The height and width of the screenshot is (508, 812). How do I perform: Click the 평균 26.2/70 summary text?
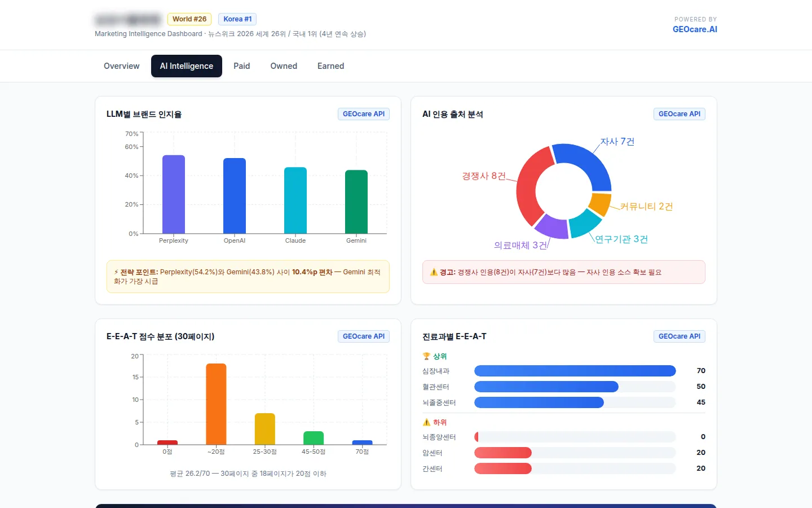click(248, 474)
